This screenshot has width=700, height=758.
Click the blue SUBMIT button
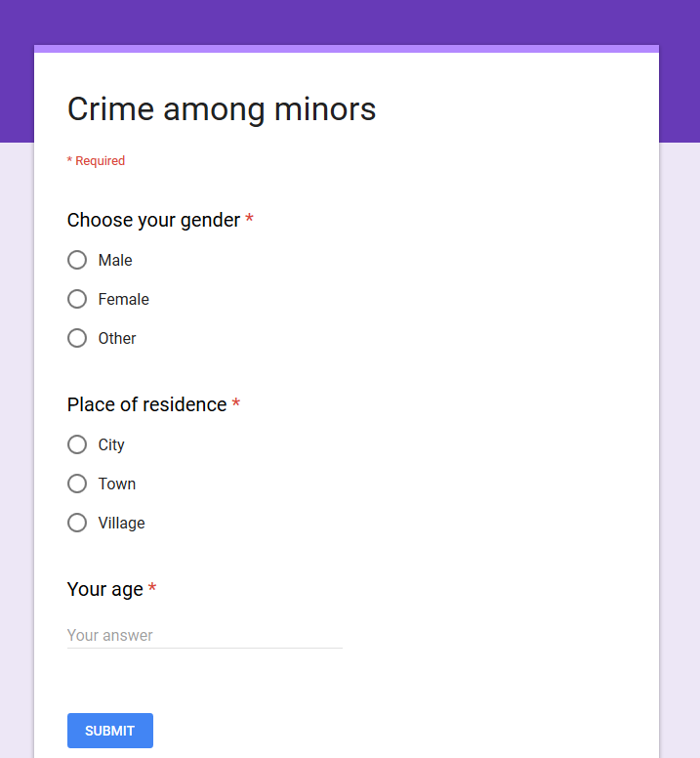click(110, 731)
